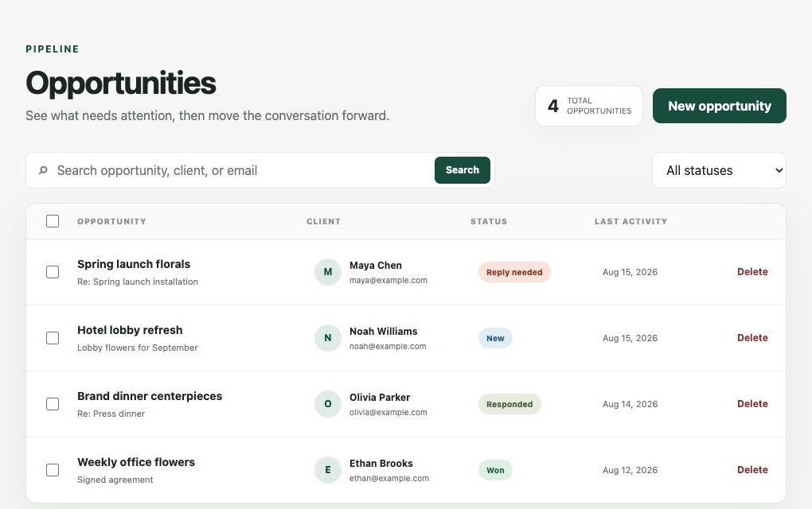Image resolution: width=812 pixels, height=509 pixels.
Task: Click the Client column header
Action: 324,221
